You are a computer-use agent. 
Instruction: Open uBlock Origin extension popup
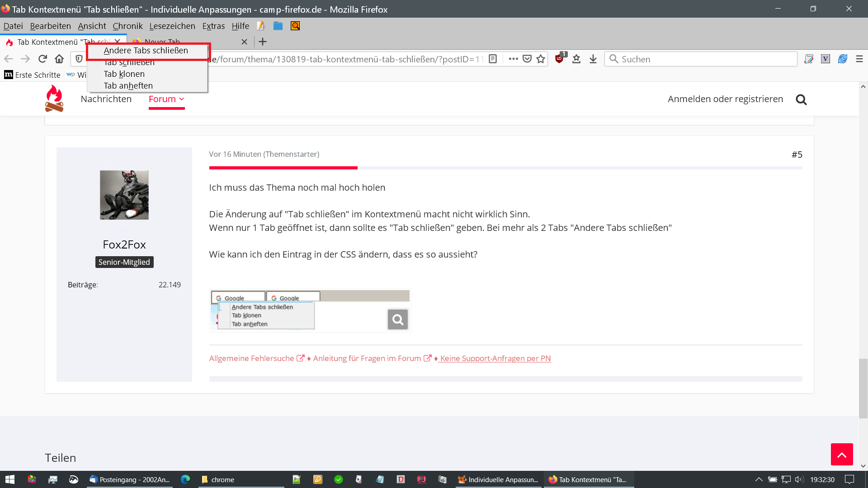point(560,59)
